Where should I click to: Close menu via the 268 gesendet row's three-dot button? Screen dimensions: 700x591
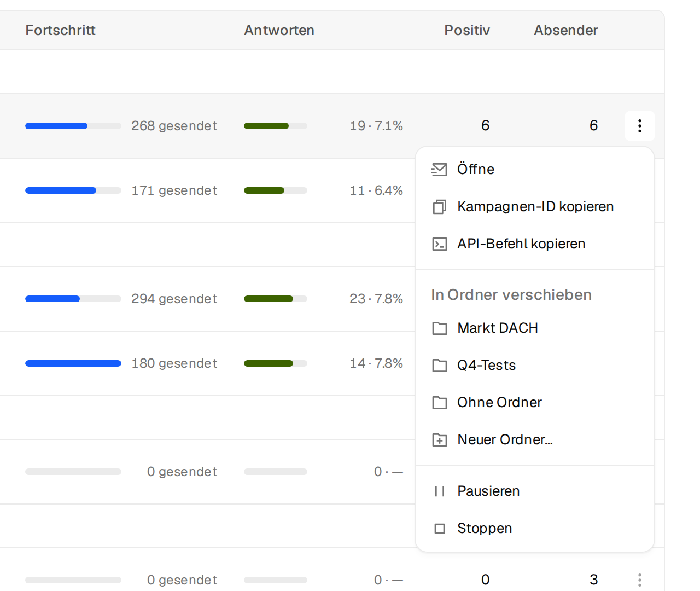tap(639, 126)
